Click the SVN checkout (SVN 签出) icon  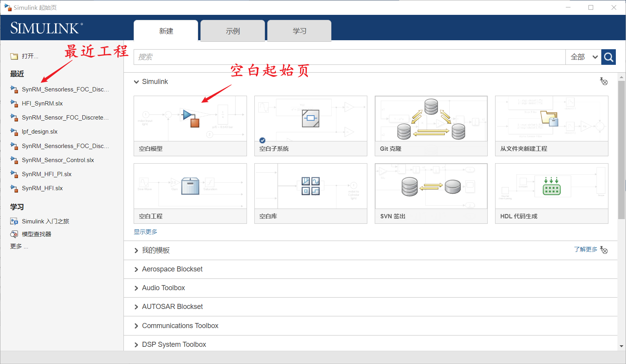431,186
